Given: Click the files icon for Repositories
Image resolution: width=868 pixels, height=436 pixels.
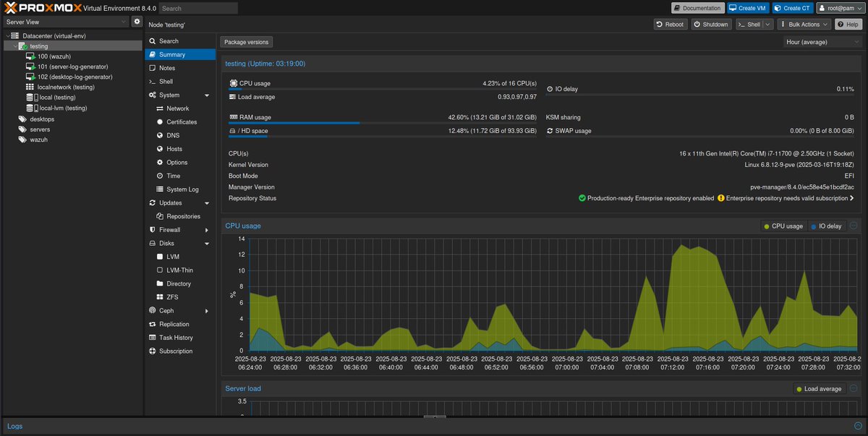Looking at the screenshot, I should click(x=160, y=216).
